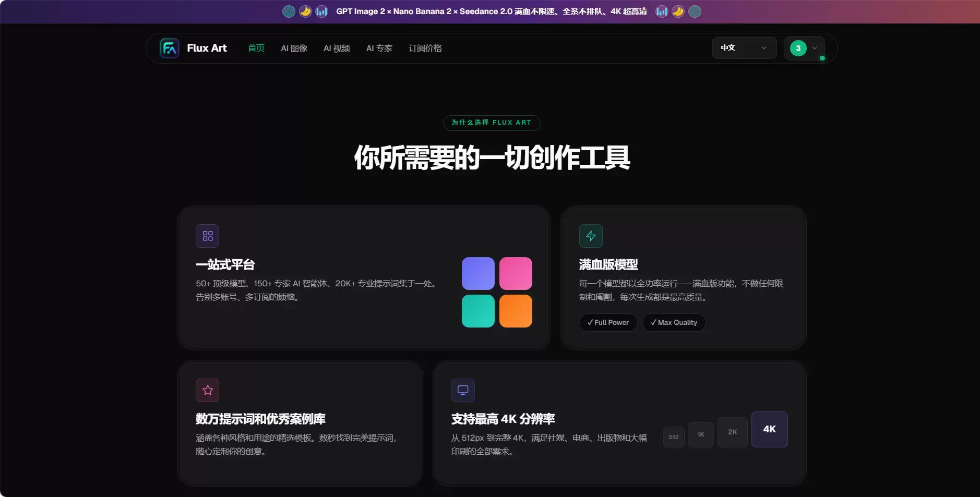Open the AI 专家 menu item
Image resolution: width=980 pixels, height=497 pixels.
379,48
